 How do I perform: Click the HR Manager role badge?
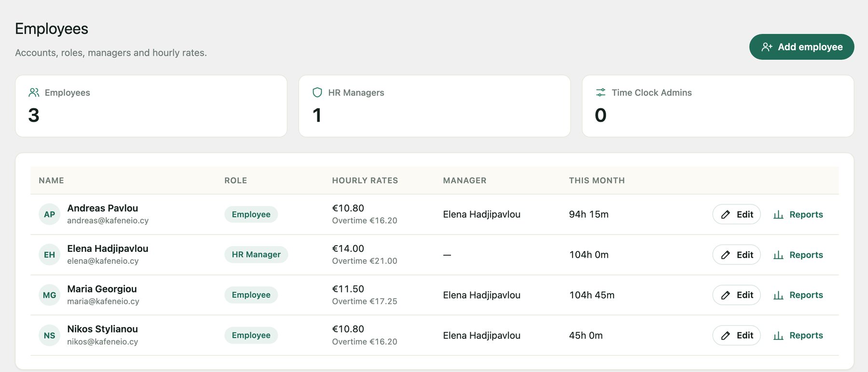256,254
